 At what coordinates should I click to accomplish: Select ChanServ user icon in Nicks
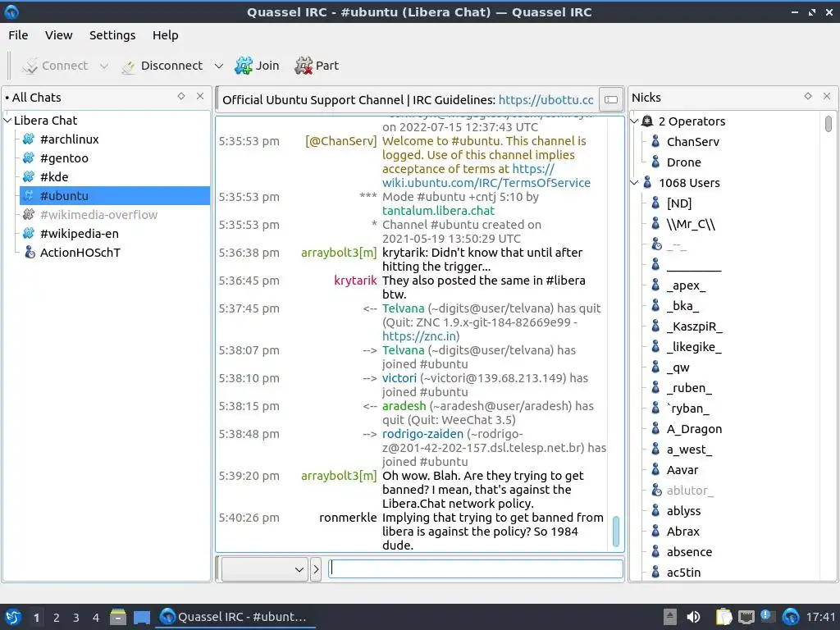tap(655, 141)
